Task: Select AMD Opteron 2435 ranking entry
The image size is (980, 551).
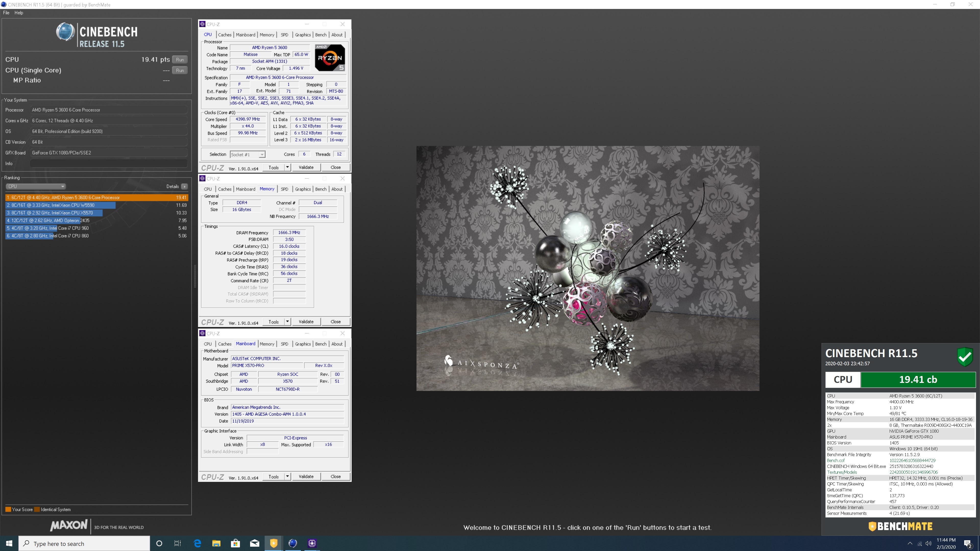Action: 97,221
